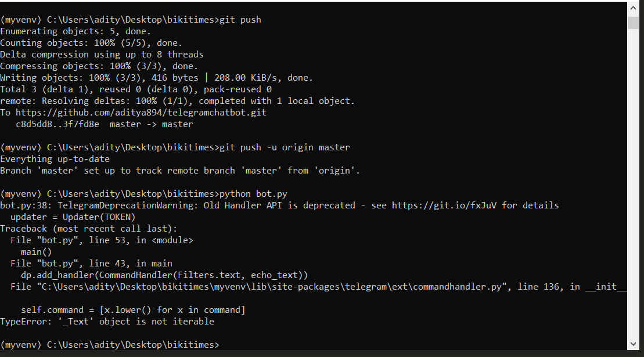This screenshot has width=644, height=357.
Task: Click the 'updater = Updater(TOKEN)' line
Action: click(73, 217)
